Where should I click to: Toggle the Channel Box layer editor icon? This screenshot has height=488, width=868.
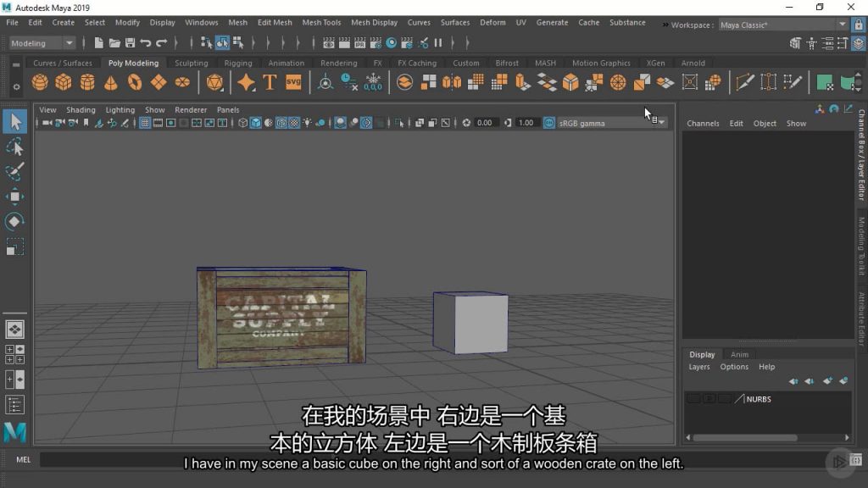859,42
